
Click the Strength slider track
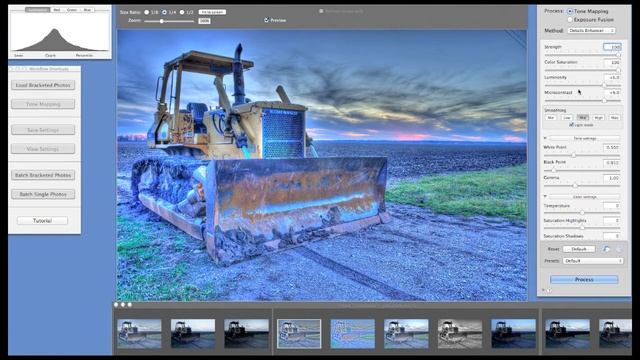click(582, 55)
